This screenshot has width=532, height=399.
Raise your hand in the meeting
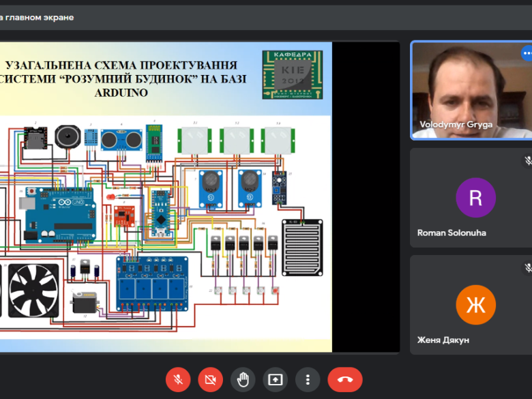tap(243, 379)
